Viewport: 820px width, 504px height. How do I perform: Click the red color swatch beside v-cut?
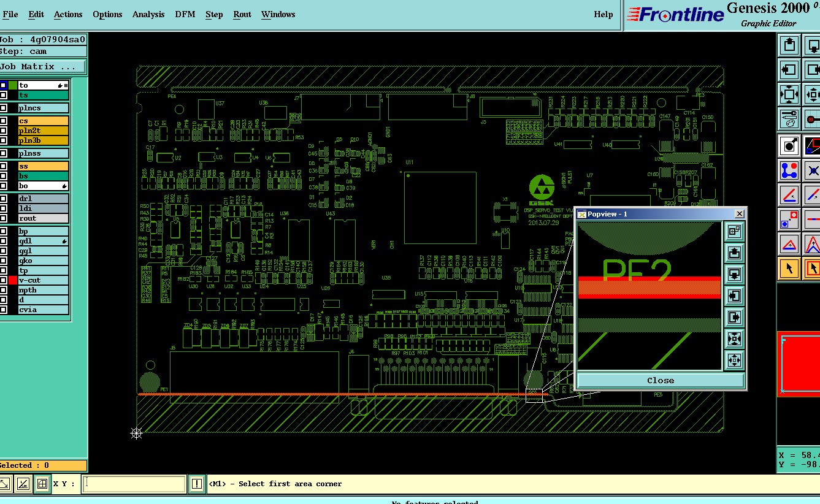tap(13, 280)
